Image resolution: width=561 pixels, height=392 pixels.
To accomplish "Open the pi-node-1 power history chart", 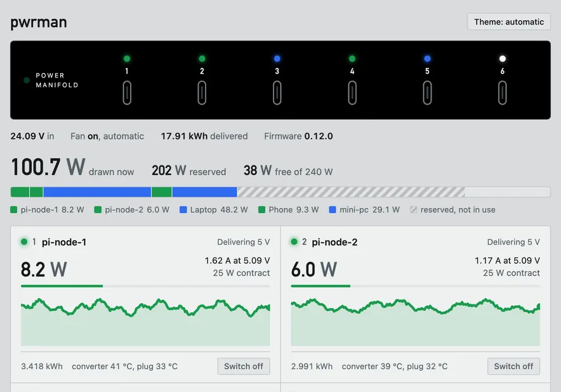I will [145, 322].
